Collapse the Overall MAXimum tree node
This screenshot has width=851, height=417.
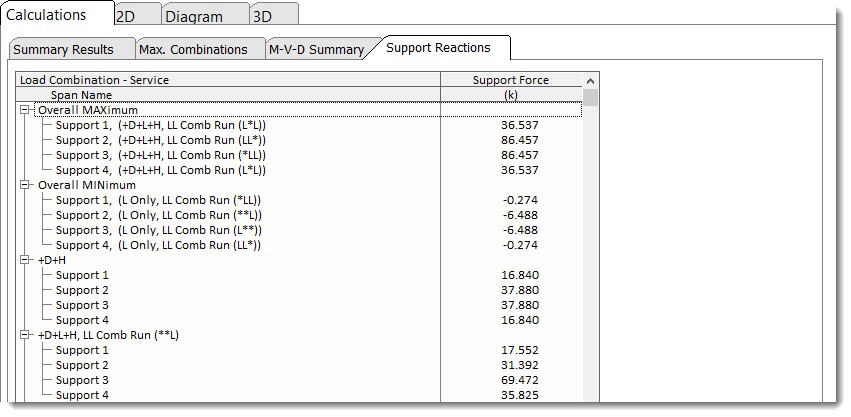click(24, 110)
